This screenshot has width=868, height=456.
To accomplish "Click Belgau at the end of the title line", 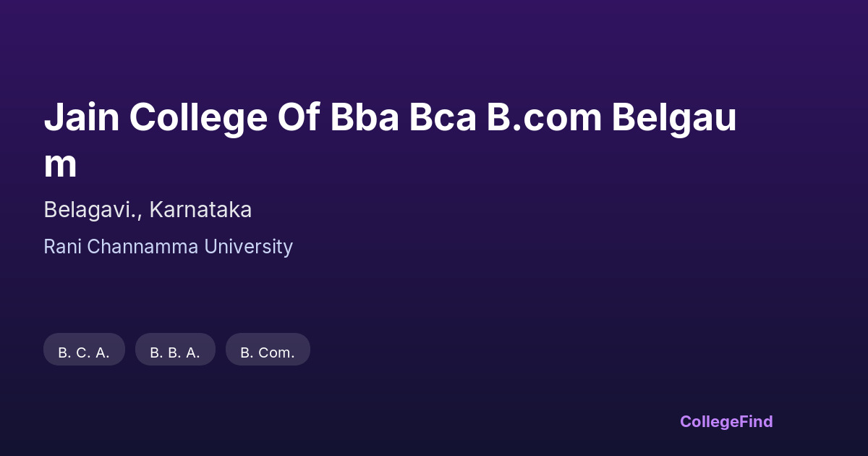I will point(673,117).
